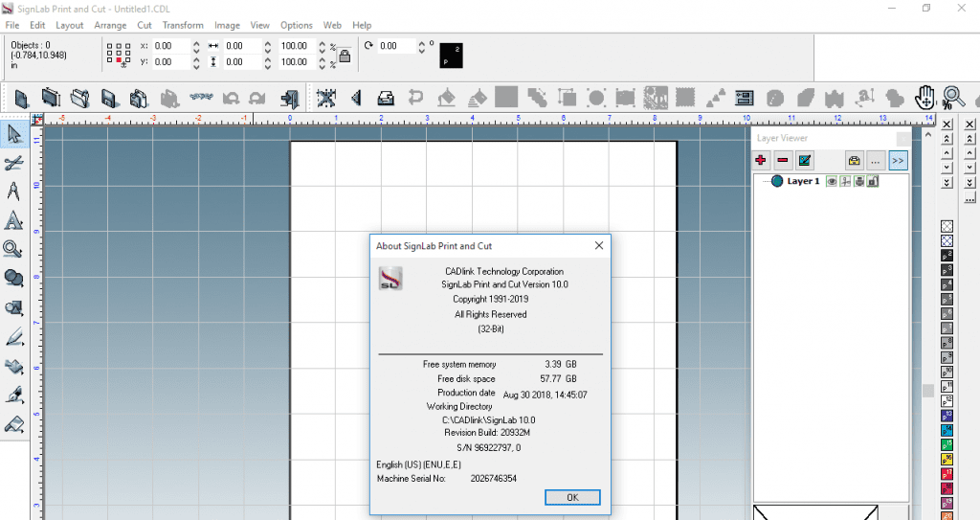
Task: Open Layer Viewer options ellipsis button
Action: [x=875, y=160]
